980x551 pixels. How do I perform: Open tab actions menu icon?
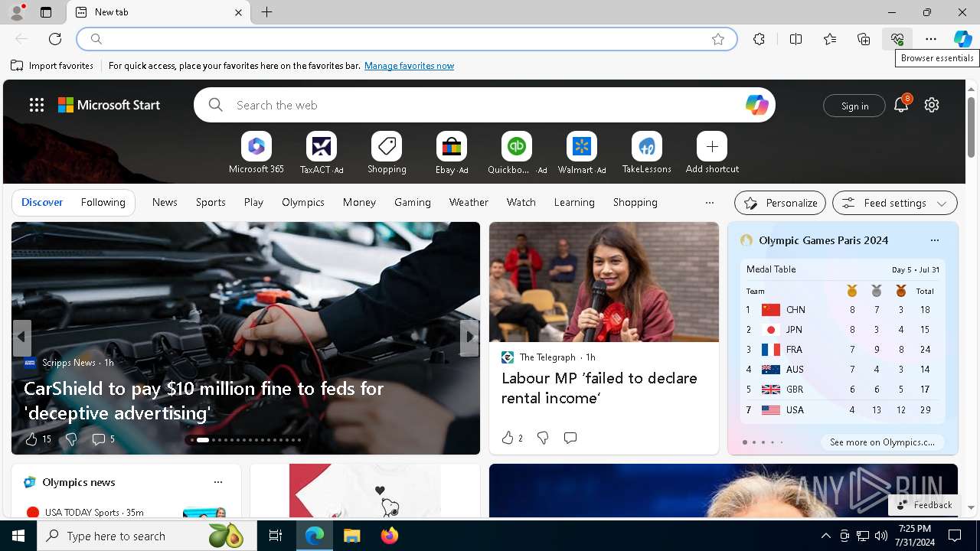click(x=46, y=12)
